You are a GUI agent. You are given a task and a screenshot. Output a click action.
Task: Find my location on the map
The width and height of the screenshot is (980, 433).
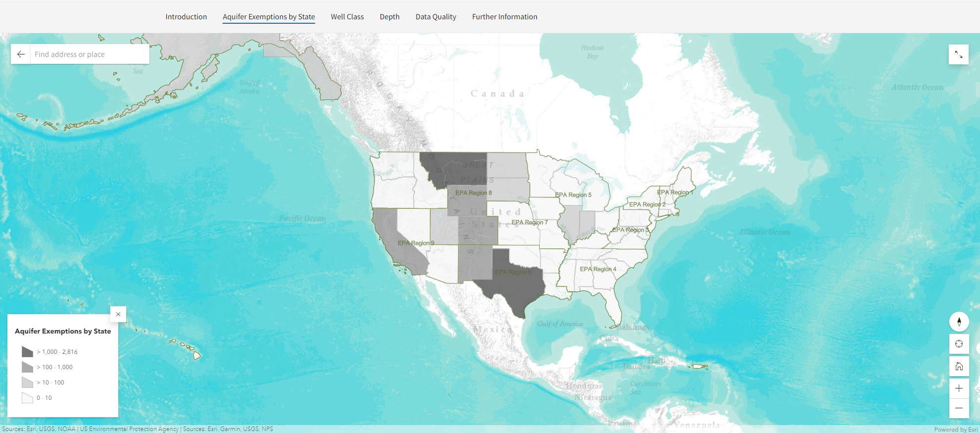[x=959, y=344]
